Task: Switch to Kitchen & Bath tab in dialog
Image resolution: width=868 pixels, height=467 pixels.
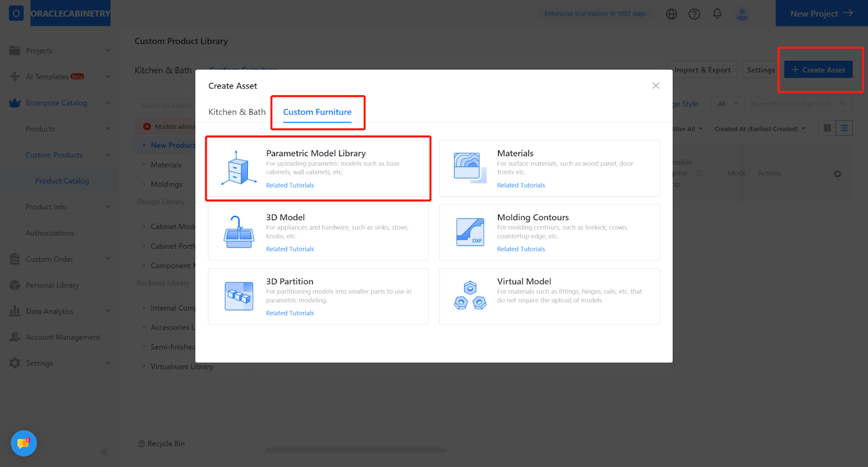Action: 237,112
